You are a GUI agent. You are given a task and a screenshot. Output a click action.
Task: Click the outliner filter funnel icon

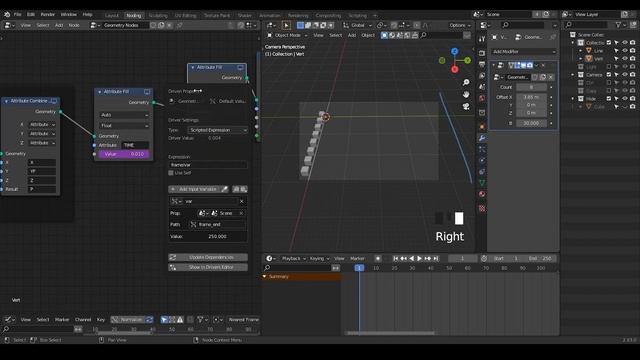[x=619, y=25]
